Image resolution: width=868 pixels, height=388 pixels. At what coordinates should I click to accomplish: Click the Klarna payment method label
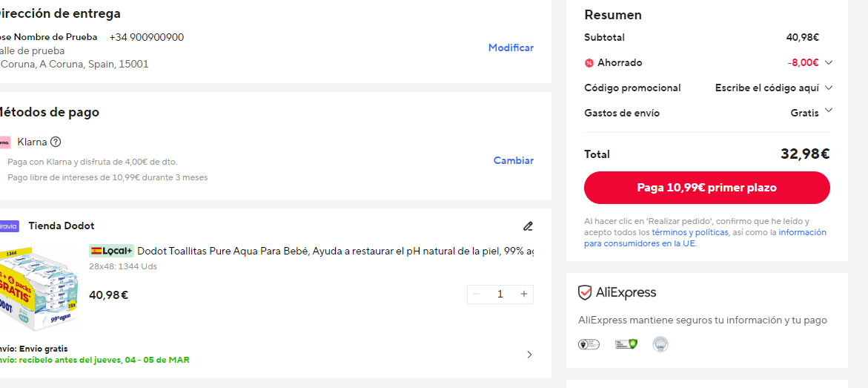point(32,142)
